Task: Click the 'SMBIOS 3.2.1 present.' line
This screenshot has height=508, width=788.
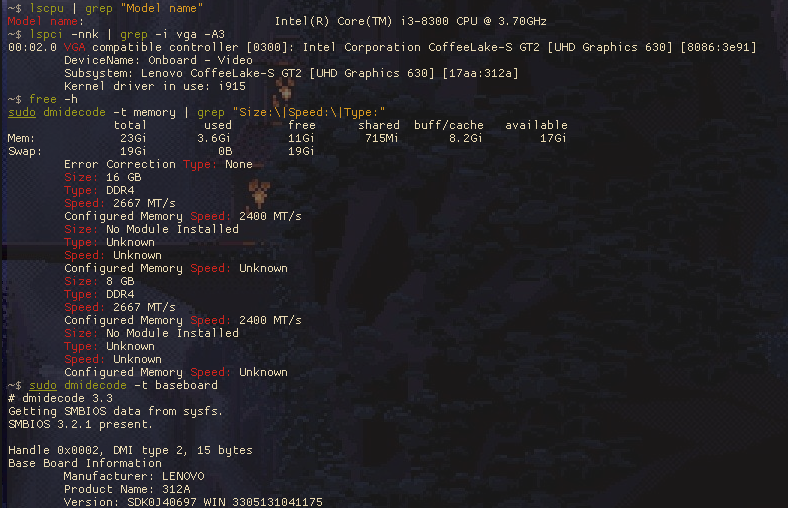Action: (x=80, y=424)
